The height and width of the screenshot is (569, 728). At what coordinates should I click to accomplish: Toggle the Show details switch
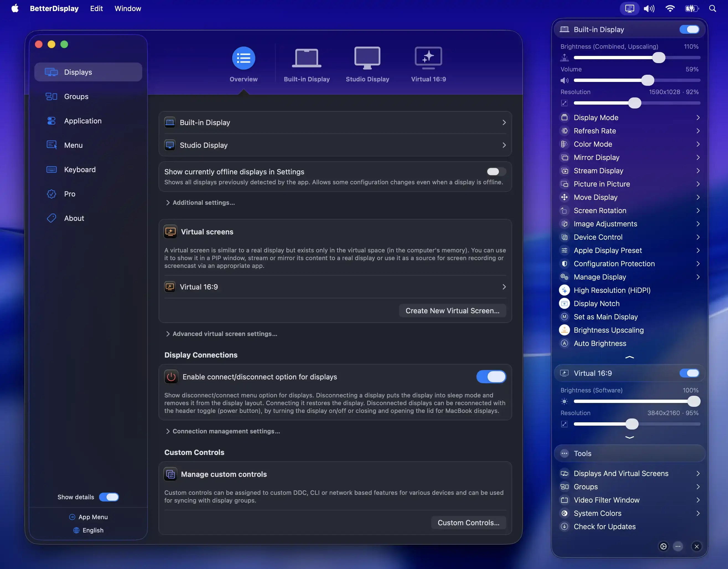(109, 497)
